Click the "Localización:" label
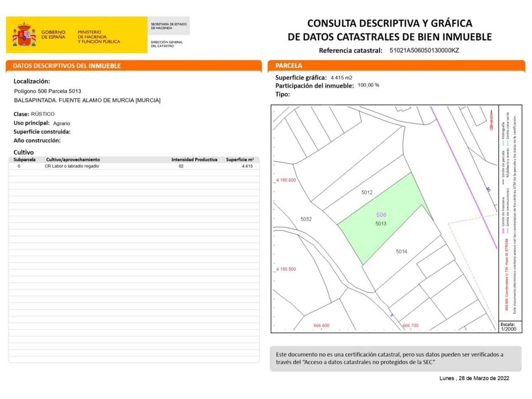Viewport: 532px width, 399px height. (32, 81)
